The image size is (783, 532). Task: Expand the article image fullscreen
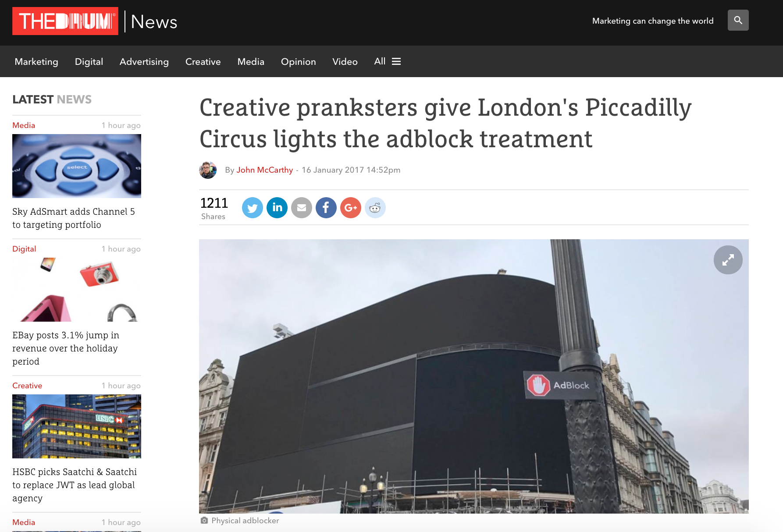click(728, 260)
